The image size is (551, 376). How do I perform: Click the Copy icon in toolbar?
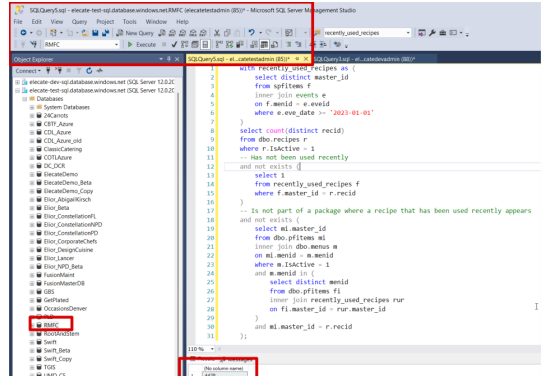227,33
